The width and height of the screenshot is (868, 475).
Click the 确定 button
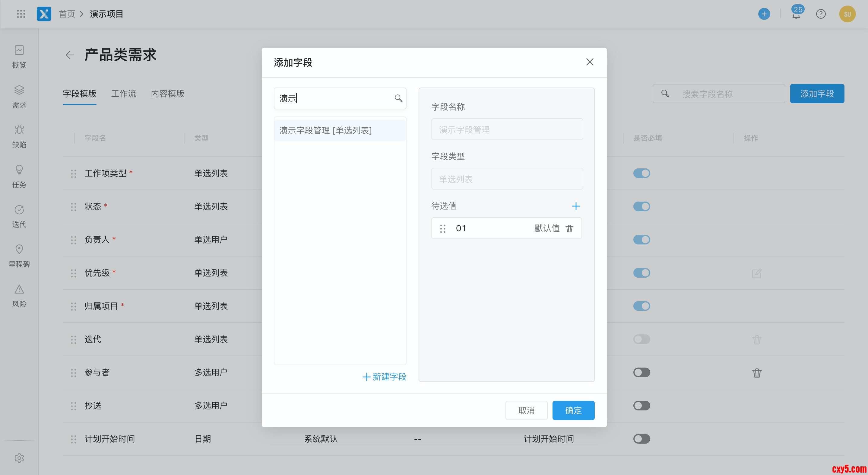[573, 410]
